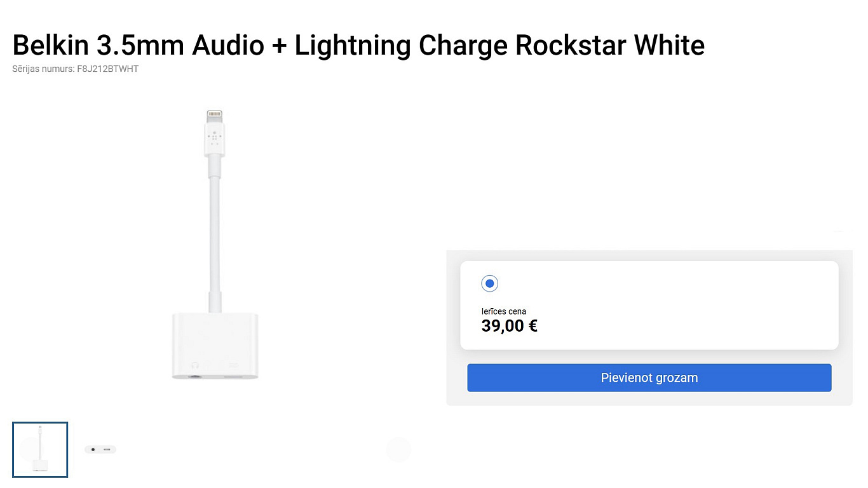This screenshot has width=868, height=488.
Task: Open the selected adapter-with-cable thumbnail
Action: point(40,449)
